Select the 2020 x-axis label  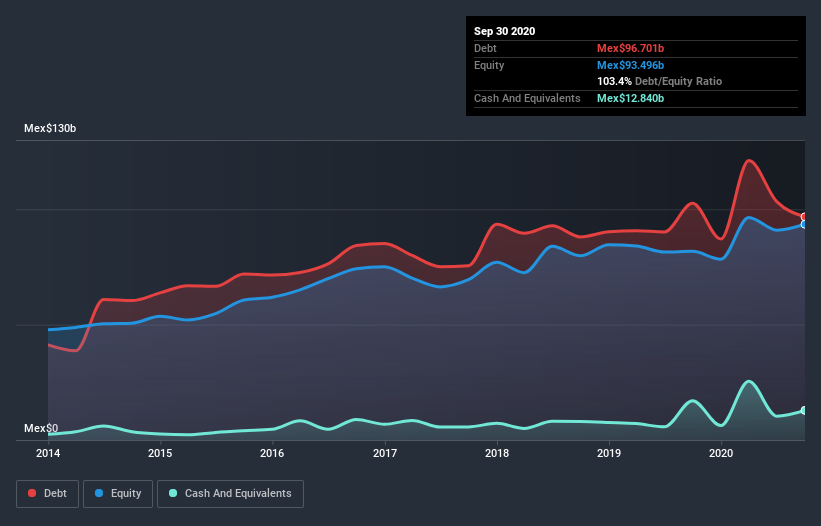click(721, 453)
